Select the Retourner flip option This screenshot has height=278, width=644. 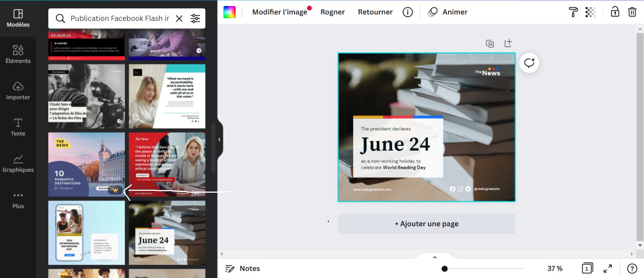(375, 12)
